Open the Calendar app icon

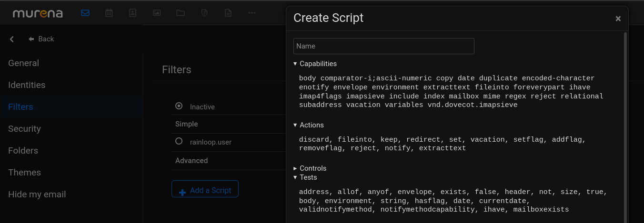[109, 13]
